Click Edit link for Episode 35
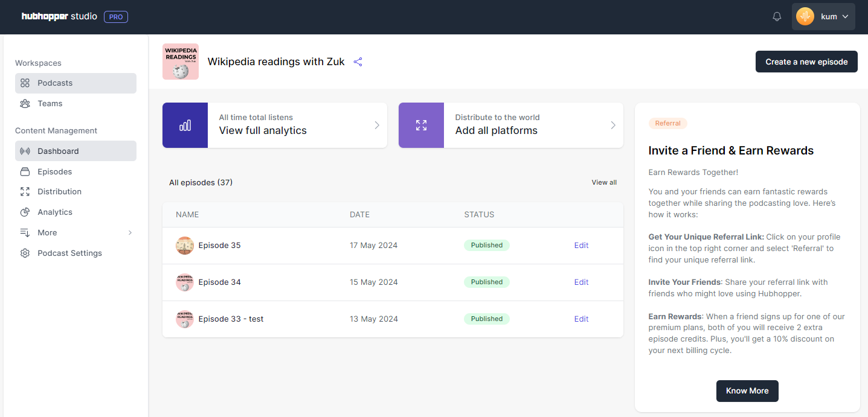This screenshot has height=417, width=868. pos(581,245)
